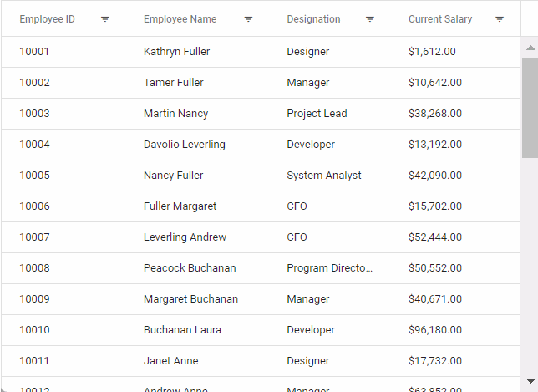Open the Employee Name column filter icon
Image resolution: width=538 pixels, height=392 pixels.
[x=249, y=19]
